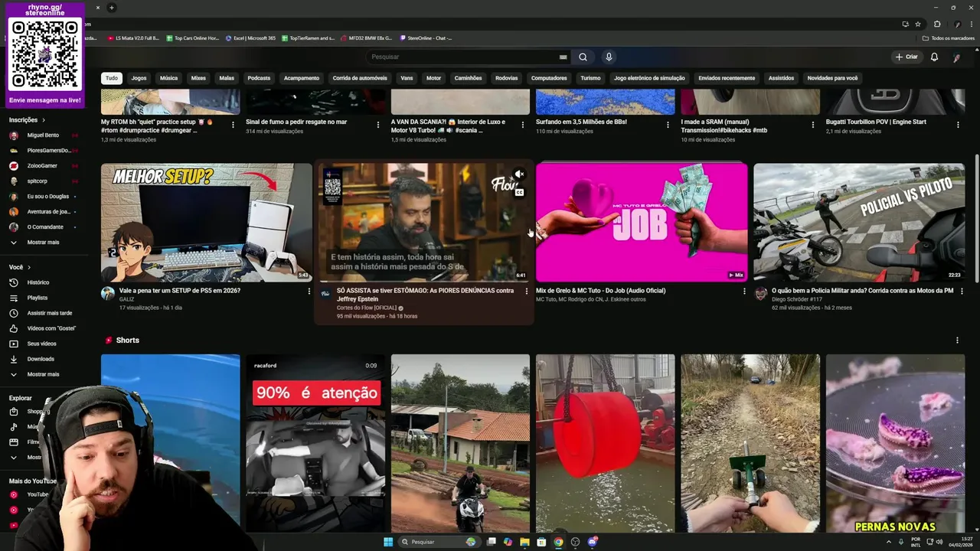Screen dimensions: 980x551
Task: Unmute the Flow preview video
Action: [519, 174]
